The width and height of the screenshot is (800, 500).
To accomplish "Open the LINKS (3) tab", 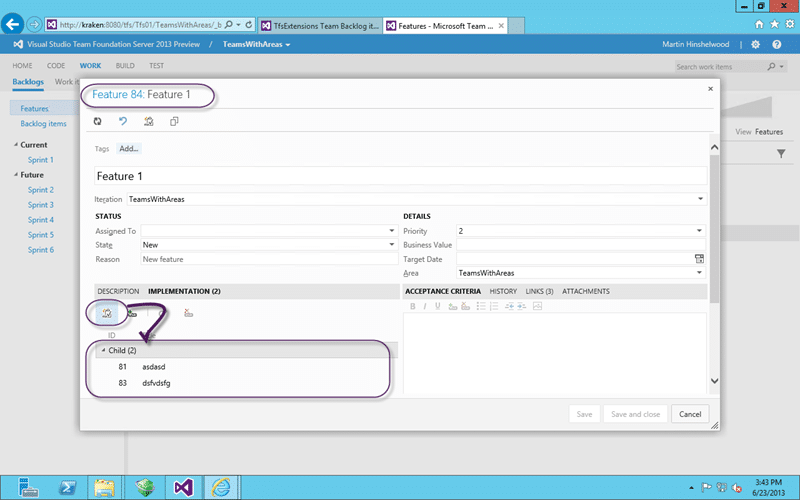I will [x=539, y=291].
